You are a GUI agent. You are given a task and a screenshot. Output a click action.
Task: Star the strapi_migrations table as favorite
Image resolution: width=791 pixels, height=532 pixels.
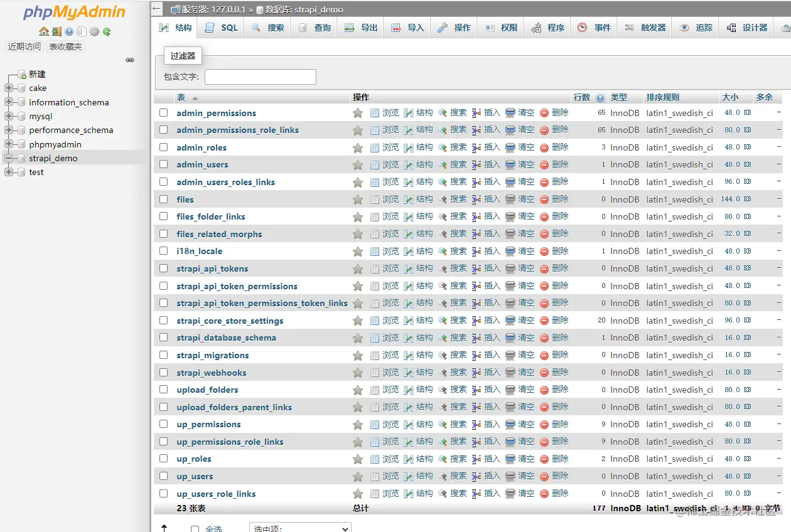tap(358, 355)
